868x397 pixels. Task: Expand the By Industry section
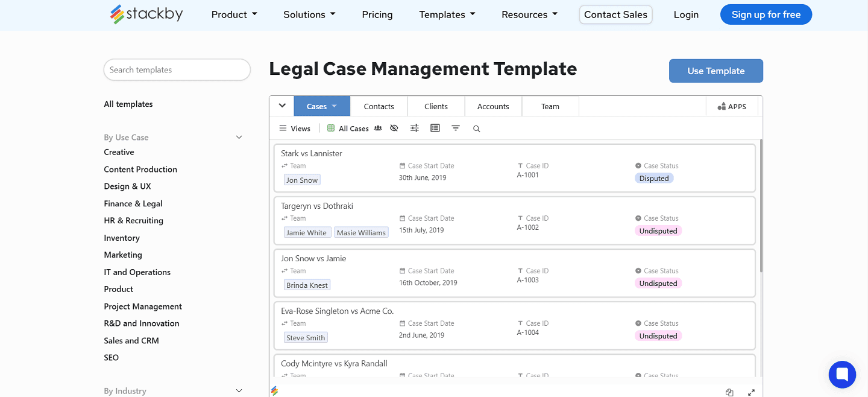pos(239,390)
